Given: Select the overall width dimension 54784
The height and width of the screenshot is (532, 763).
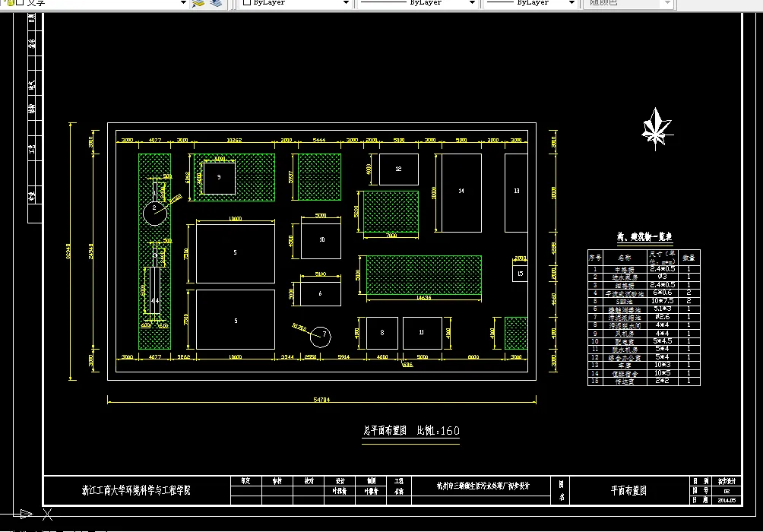Looking at the screenshot, I should pos(321,400).
